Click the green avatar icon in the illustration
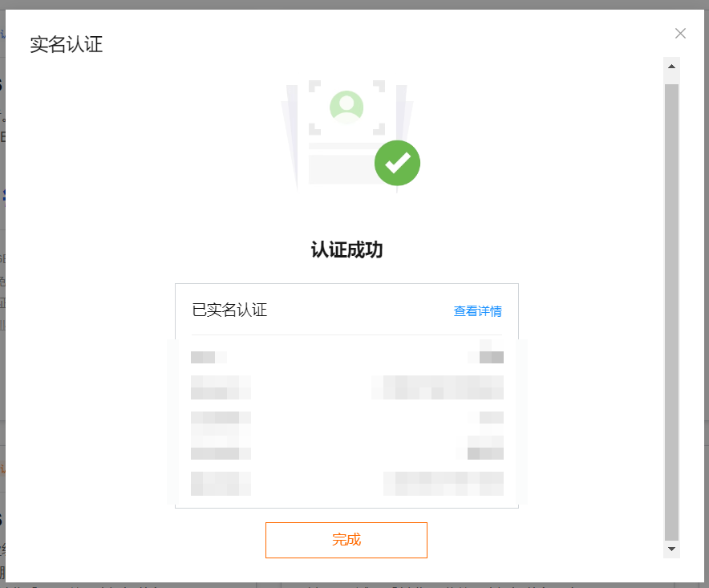The width and height of the screenshot is (709, 588). coord(346,107)
